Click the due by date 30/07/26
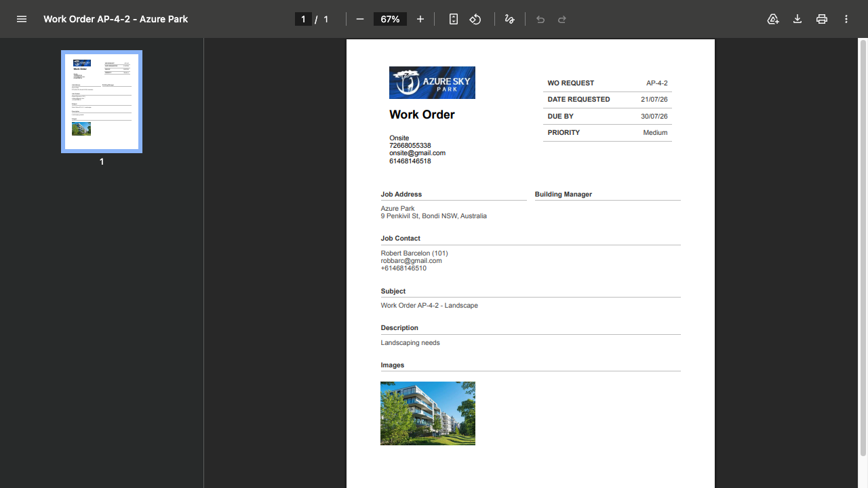Screen dimensions: 868x488 point(654,117)
